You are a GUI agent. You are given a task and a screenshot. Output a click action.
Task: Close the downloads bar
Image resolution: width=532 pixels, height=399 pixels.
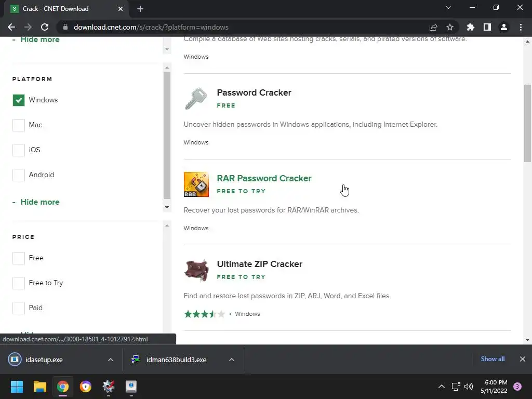523,359
